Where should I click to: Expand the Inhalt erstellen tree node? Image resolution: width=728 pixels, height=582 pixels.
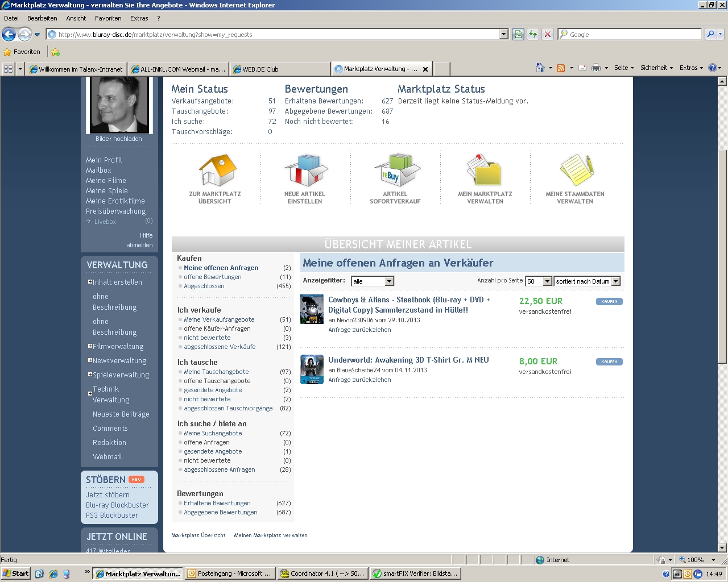(90, 282)
